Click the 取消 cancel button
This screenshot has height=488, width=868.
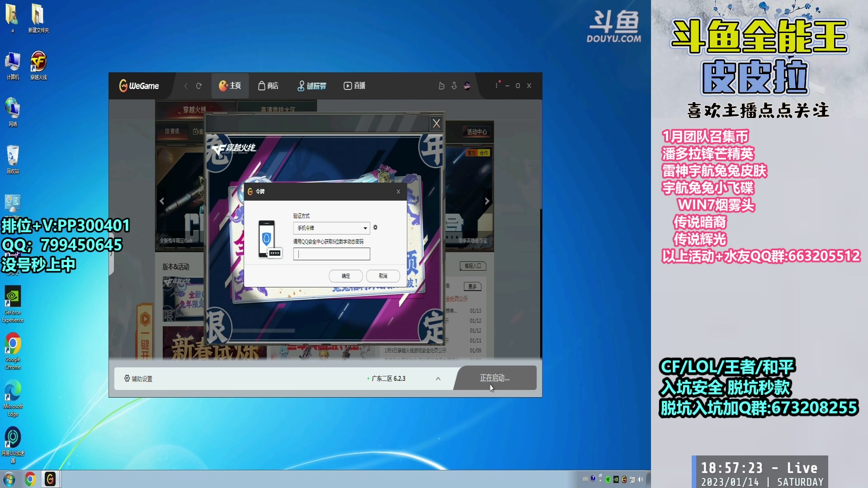pyautogui.click(x=382, y=276)
